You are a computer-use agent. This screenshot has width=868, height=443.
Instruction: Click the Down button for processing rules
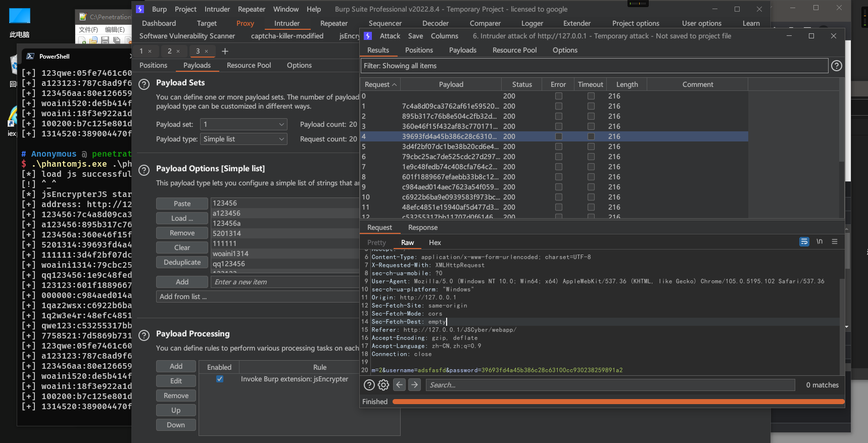tap(176, 425)
